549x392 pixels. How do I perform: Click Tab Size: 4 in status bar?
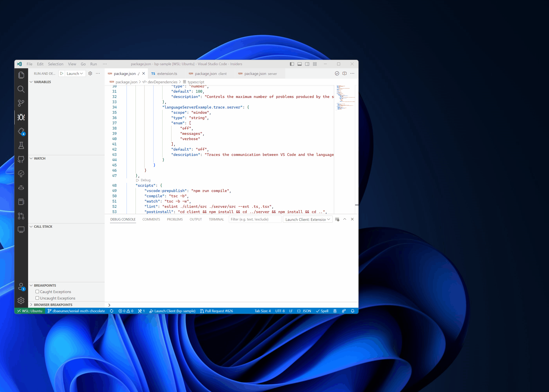pos(263,311)
